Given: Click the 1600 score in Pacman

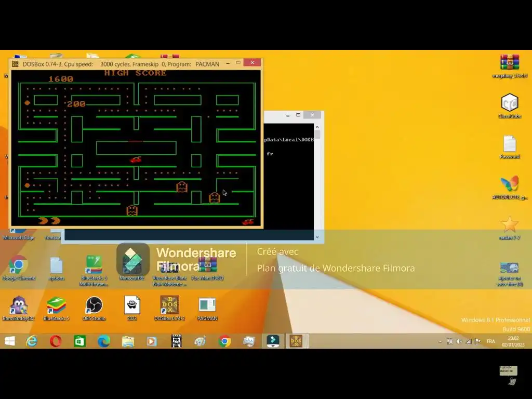Looking at the screenshot, I should pyautogui.click(x=61, y=79).
